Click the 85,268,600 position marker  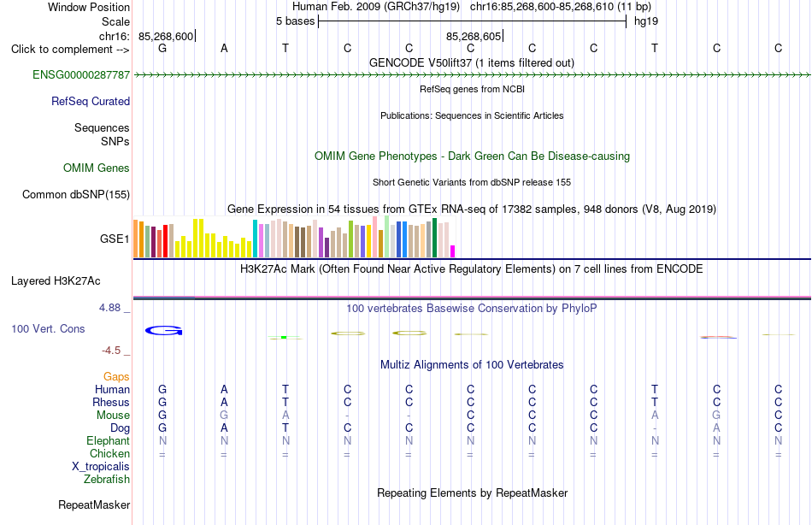pos(166,36)
